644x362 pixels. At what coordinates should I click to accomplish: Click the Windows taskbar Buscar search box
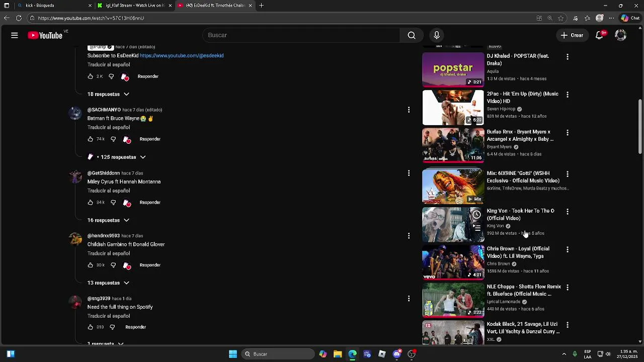[x=278, y=354]
